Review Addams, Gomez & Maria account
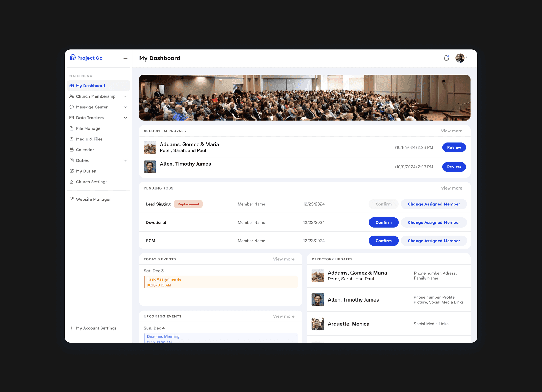The height and width of the screenshot is (392, 542). [454, 147]
